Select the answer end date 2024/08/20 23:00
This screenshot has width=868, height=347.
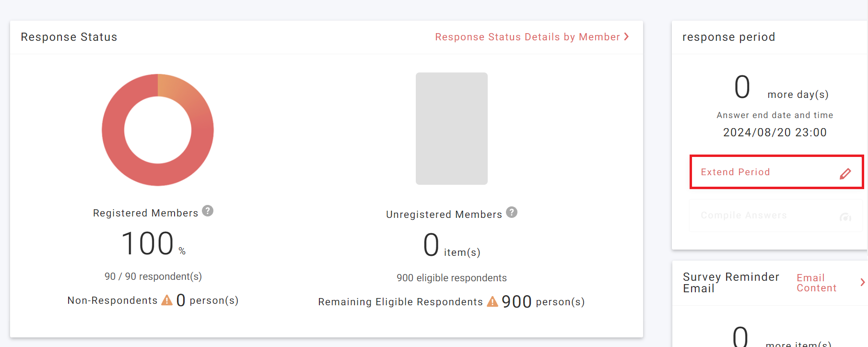[x=774, y=132]
